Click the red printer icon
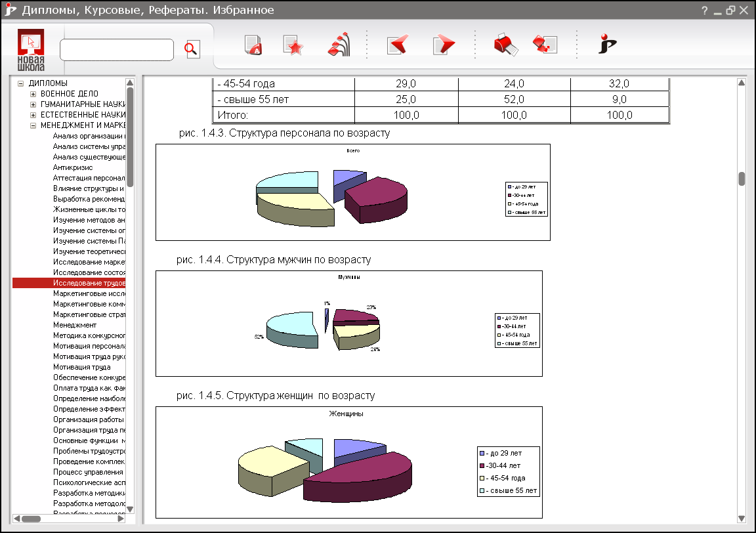The image size is (756, 533). click(505, 45)
